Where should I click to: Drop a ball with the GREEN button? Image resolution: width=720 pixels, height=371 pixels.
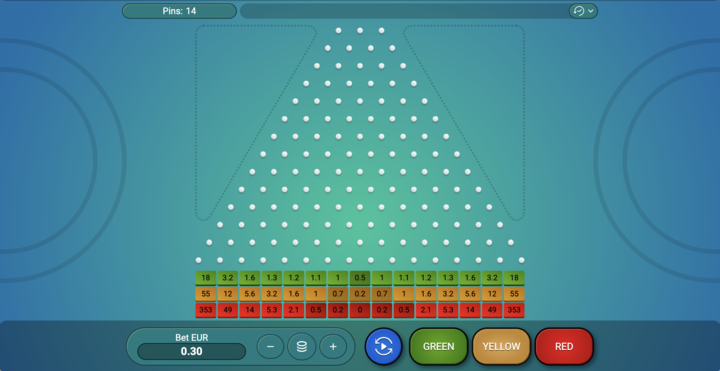439,347
